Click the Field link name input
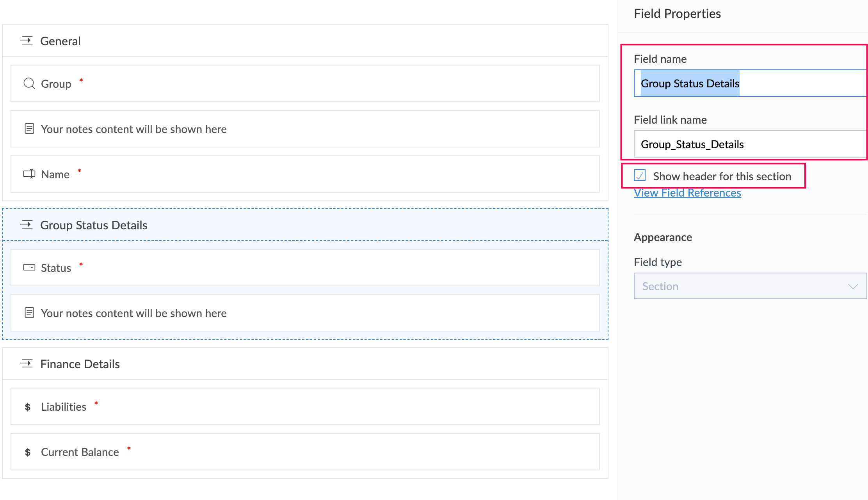868x500 pixels. pyautogui.click(x=749, y=144)
